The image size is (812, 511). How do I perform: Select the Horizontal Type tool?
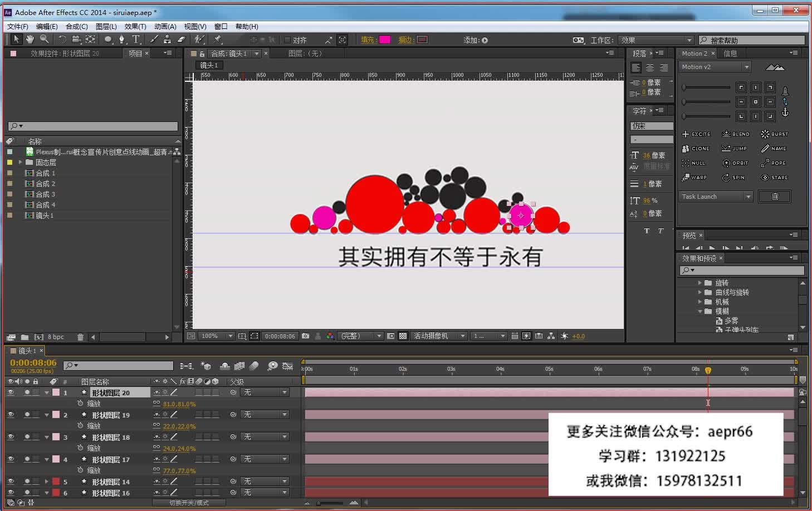coord(135,39)
